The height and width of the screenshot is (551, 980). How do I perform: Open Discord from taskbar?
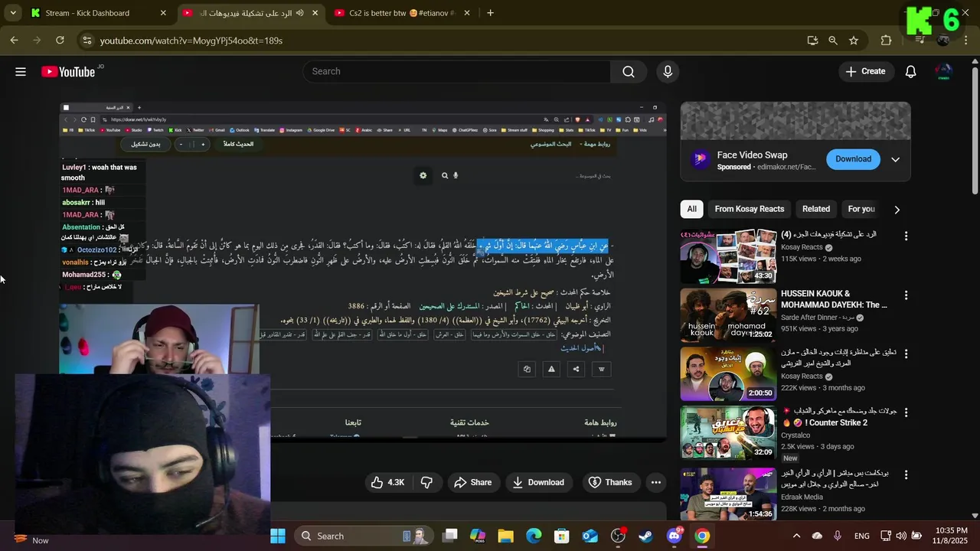tap(674, 536)
